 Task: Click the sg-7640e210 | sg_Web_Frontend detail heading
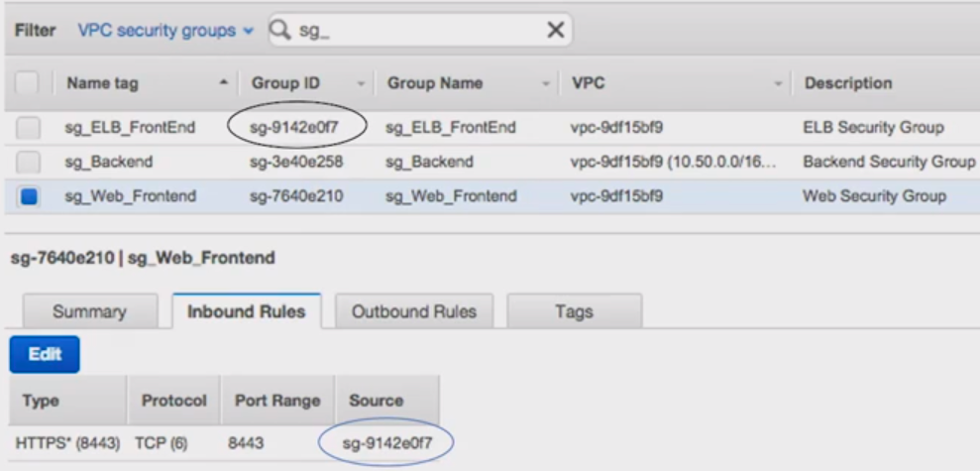(143, 258)
